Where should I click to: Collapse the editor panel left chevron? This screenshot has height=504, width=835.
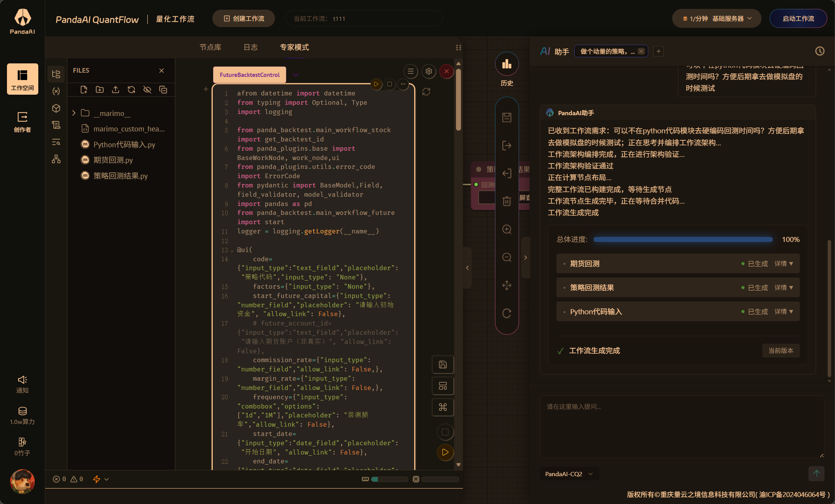point(467,267)
